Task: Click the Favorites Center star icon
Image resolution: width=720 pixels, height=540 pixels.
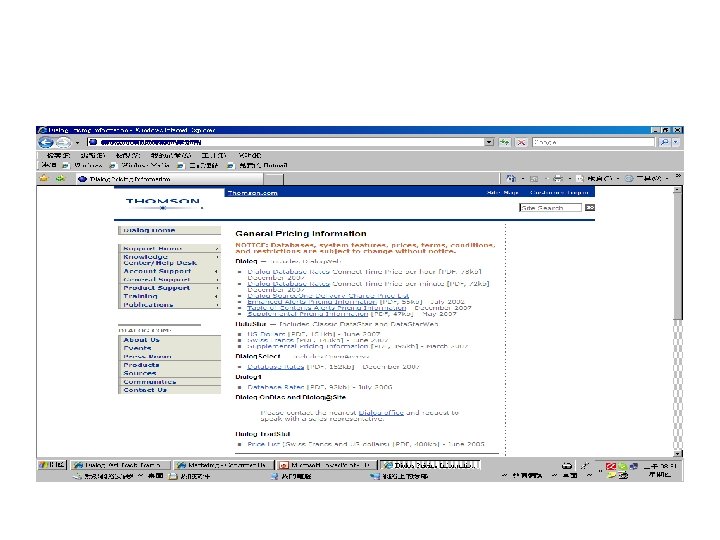Action: (x=44, y=178)
